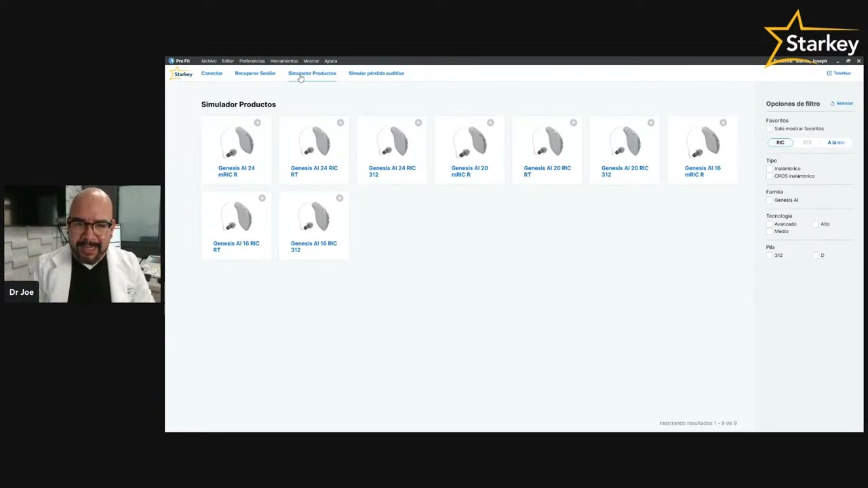The image size is (868, 488).
Task: Go to the Recuperar Sesión tab
Action: (x=255, y=73)
